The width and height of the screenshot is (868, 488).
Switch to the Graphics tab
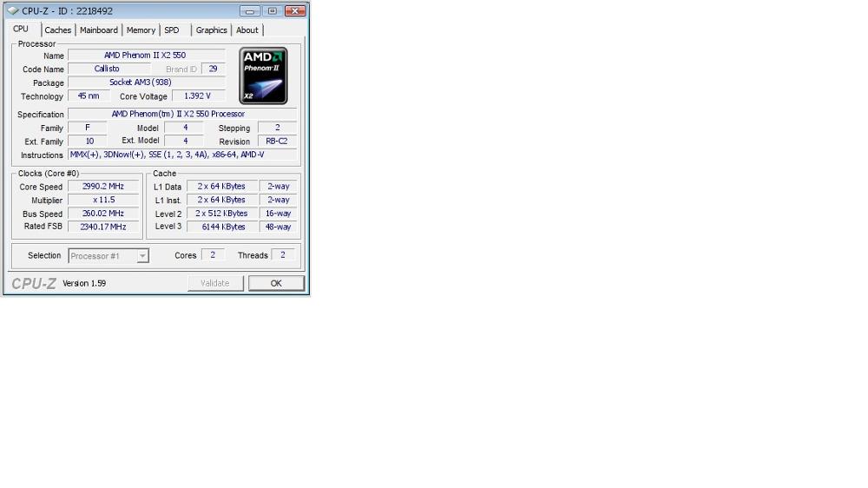click(x=212, y=30)
